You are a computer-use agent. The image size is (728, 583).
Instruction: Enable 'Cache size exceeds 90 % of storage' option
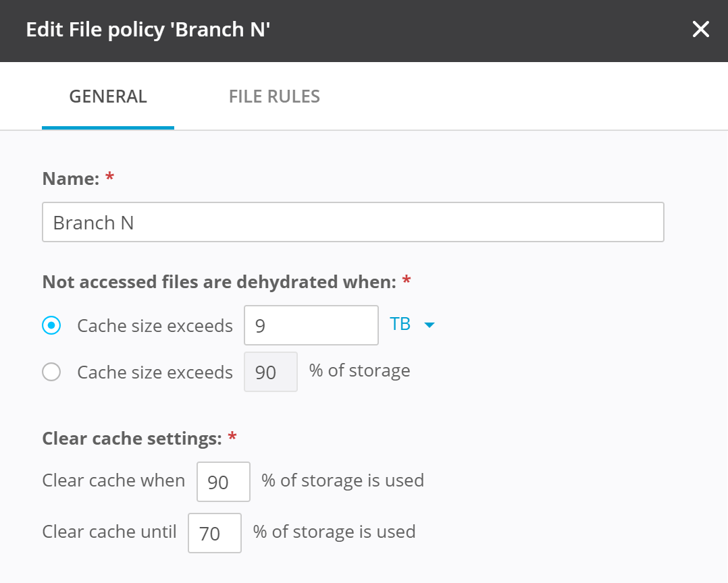coord(51,371)
